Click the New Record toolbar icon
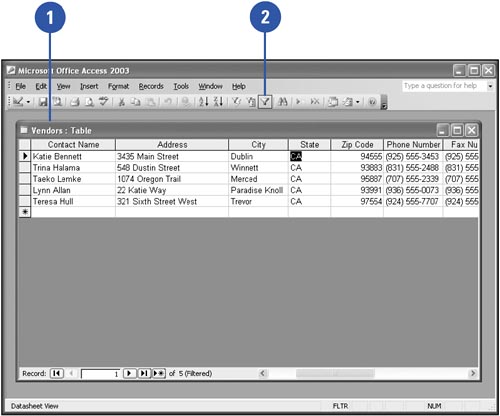This screenshot has width=500, height=416. coord(298,102)
